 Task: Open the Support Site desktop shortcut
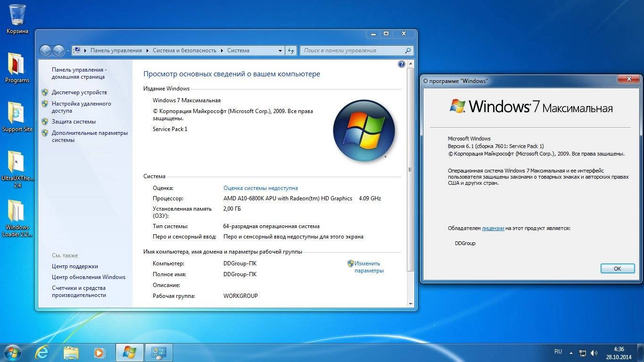(17, 117)
